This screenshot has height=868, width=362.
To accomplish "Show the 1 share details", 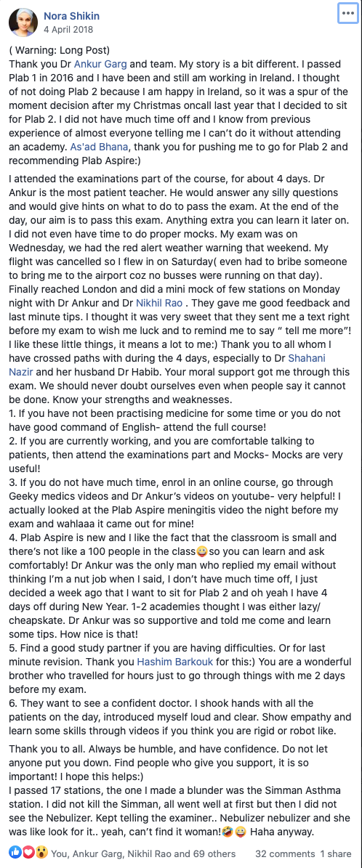I will pos(335,853).
